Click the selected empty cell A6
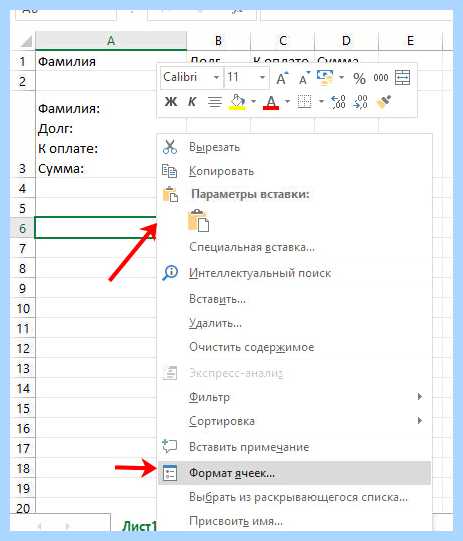463x541 pixels. click(x=96, y=228)
